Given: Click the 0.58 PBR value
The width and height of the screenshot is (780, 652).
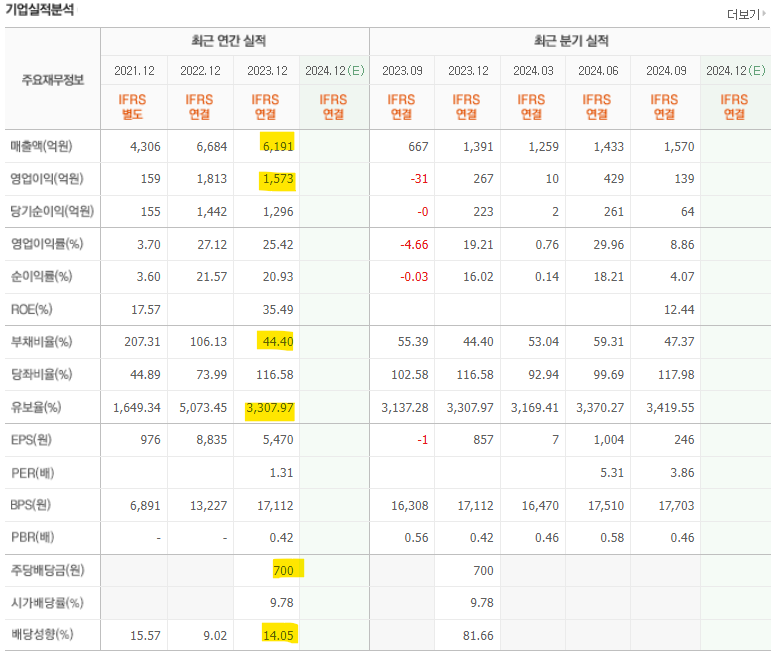Looking at the screenshot, I should click(x=612, y=538).
